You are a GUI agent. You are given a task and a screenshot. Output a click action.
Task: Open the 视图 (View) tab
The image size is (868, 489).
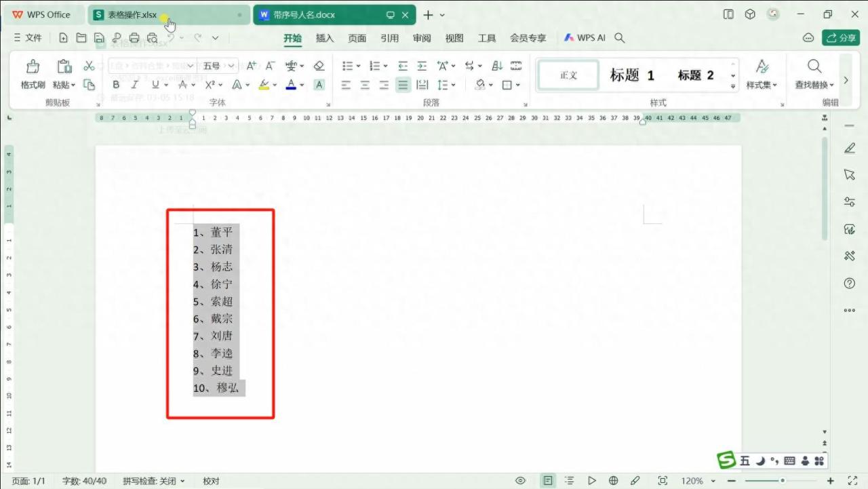click(x=454, y=38)
